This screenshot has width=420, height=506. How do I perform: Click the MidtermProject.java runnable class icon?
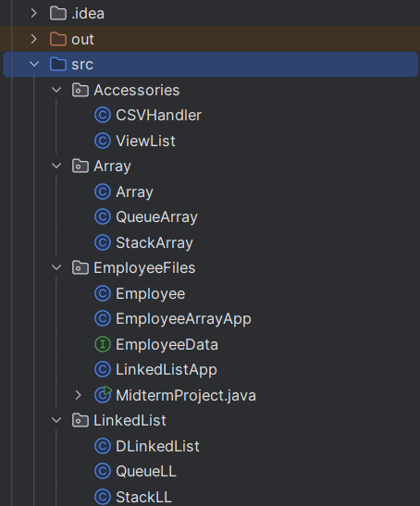pos(103,395)
